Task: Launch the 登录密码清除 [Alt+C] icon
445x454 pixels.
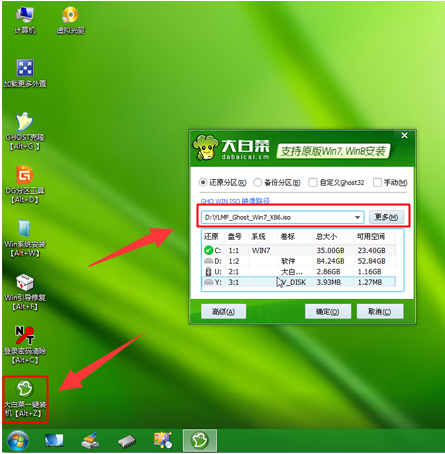Action: (x=25, y=345)
